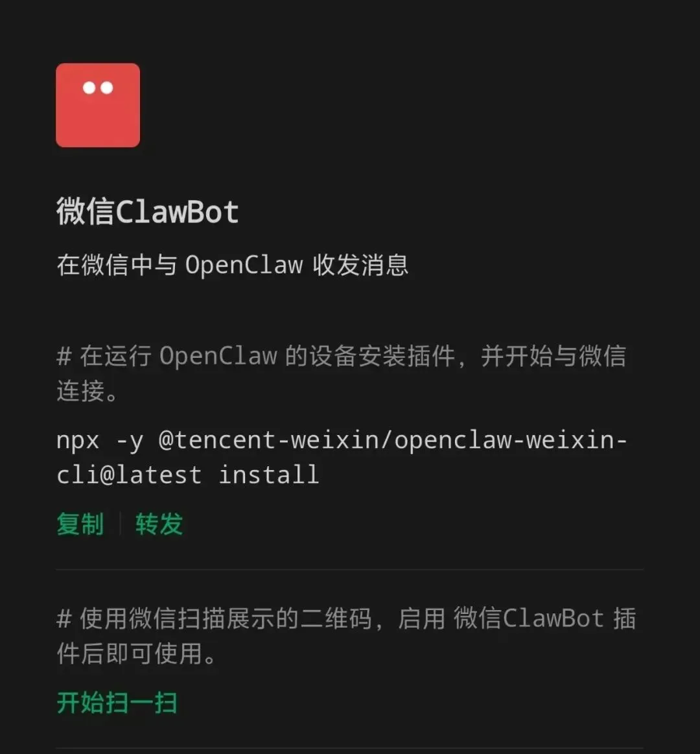This screenshot has width=700, height=754.
Task: Click the vertical separator between 复制 and 转发
Action: [120, 524]
